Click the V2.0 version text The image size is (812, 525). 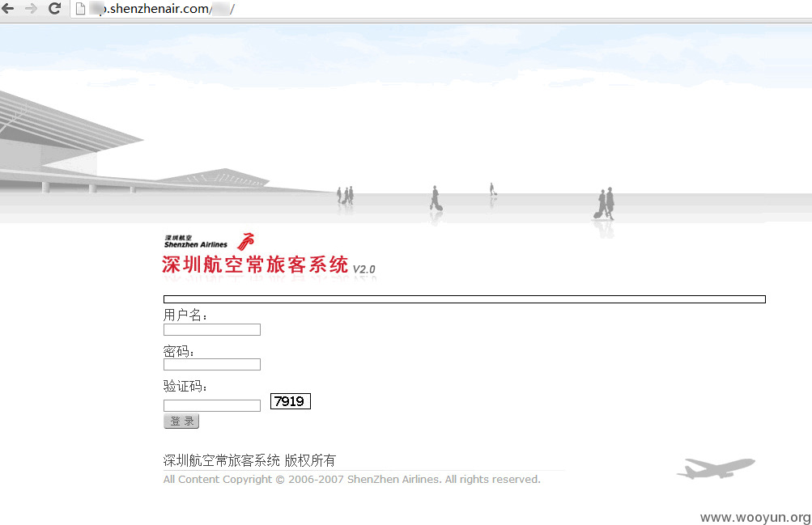point(364,269)
